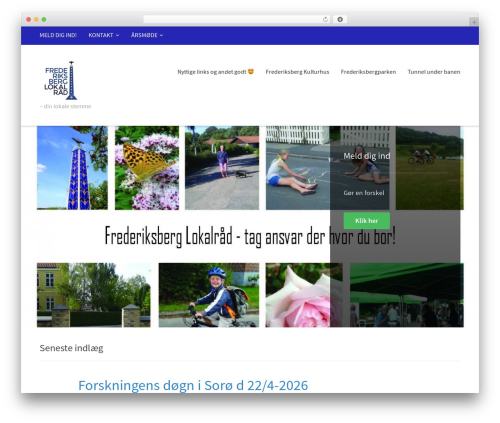Open the Frederiksbergparken page
This screenshot has width=500, height=423.
coord(368,72)
